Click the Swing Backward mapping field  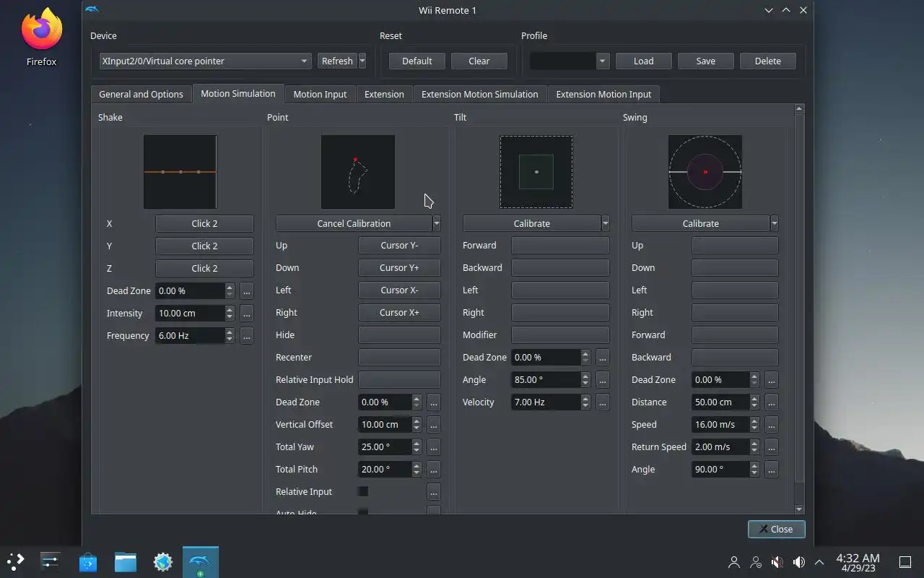735,357
